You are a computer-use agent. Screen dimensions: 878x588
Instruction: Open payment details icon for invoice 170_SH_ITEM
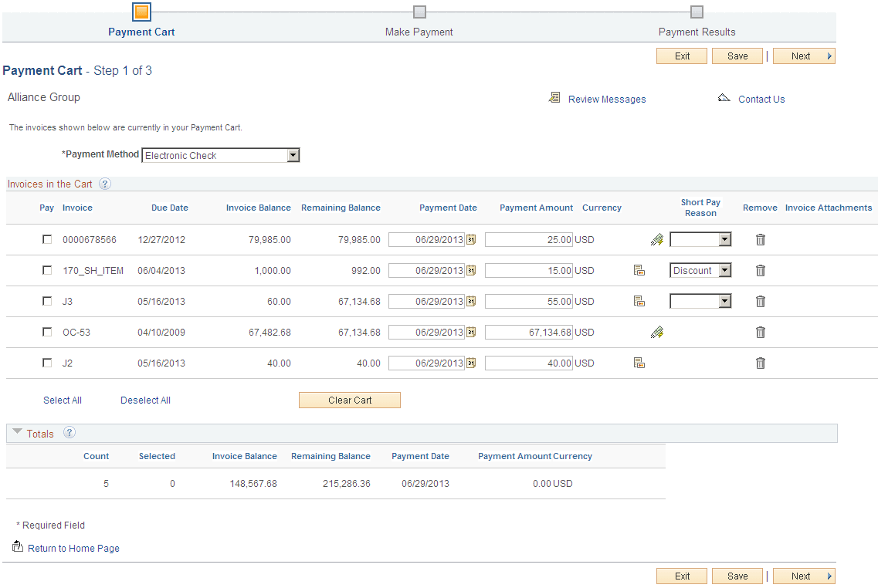click(639, 270)
